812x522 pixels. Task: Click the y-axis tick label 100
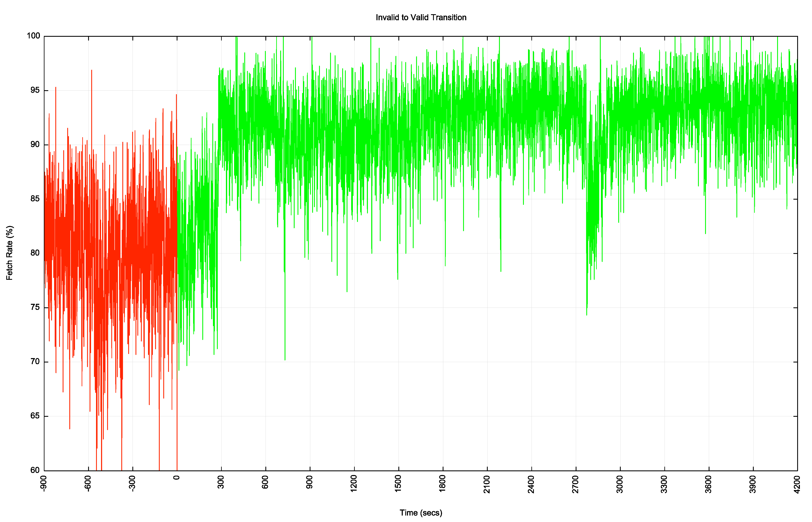[x=33, y=36]
